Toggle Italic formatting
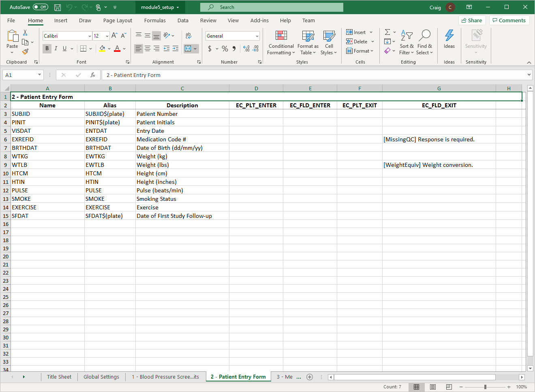The height and width of the screenshot is (392, 535). 56,49
